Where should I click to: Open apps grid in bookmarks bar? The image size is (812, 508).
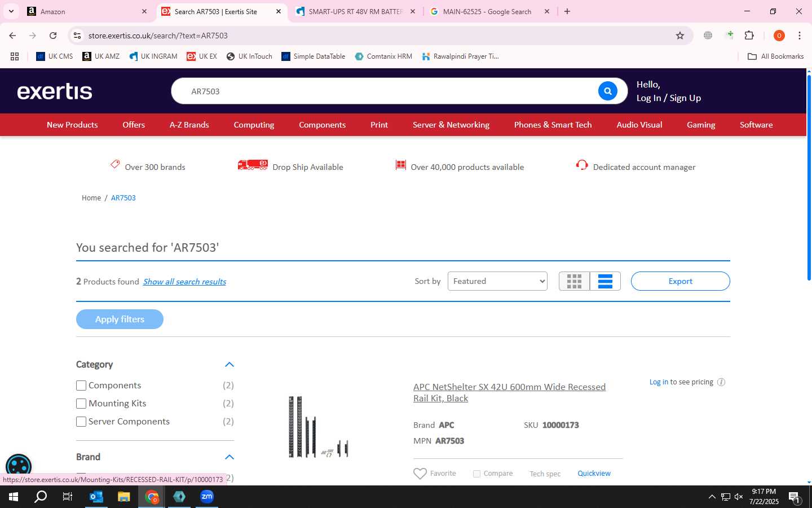(15, 56)
